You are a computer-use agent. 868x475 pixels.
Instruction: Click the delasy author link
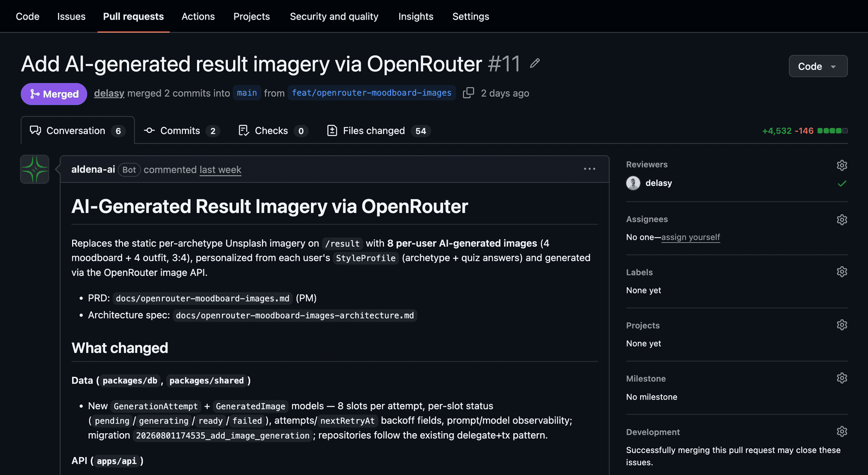coord(109,93)
